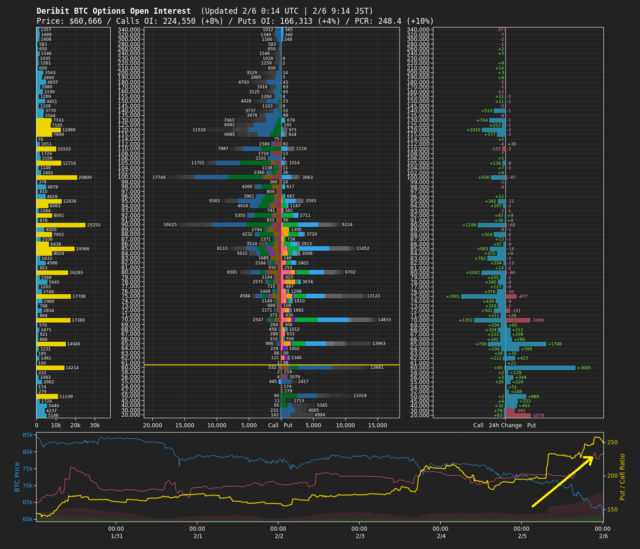Click the 250 tick on right ratio axis
The height and width of the screenshot is (549, 640).
coord(612,442)
